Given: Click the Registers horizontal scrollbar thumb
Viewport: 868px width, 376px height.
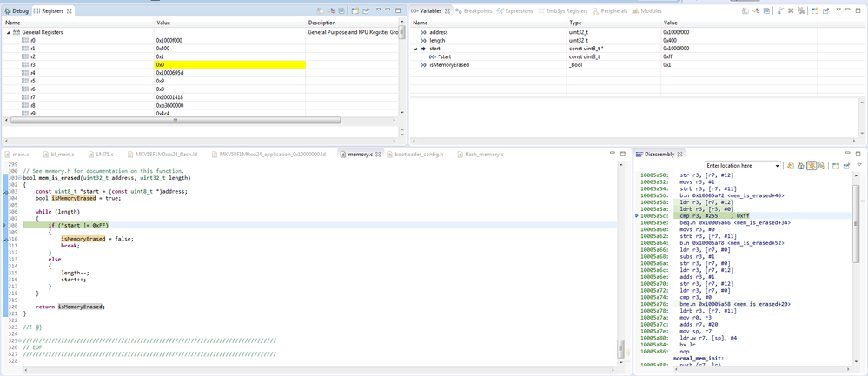Looking at the screenshot, I should tap(174, 120).
